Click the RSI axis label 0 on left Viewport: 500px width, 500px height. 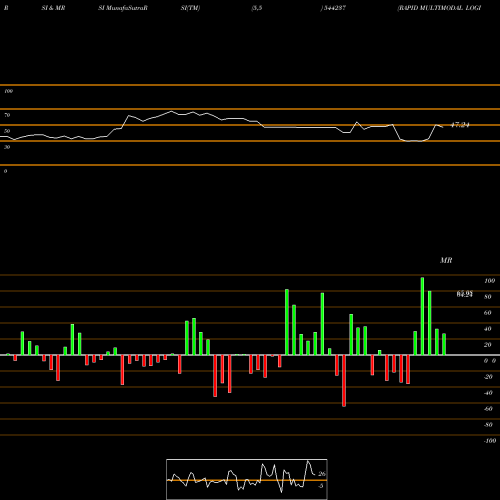tap(5, 171)
